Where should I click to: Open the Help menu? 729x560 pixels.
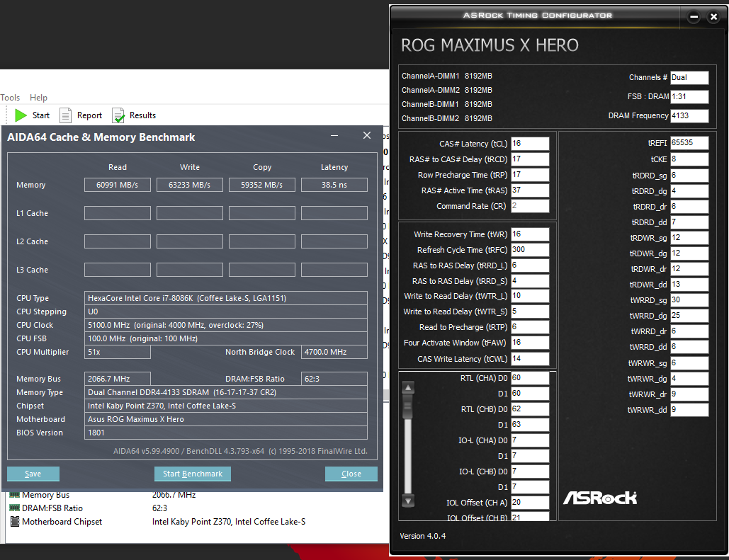pyautogui.click(x=38, y=97)
